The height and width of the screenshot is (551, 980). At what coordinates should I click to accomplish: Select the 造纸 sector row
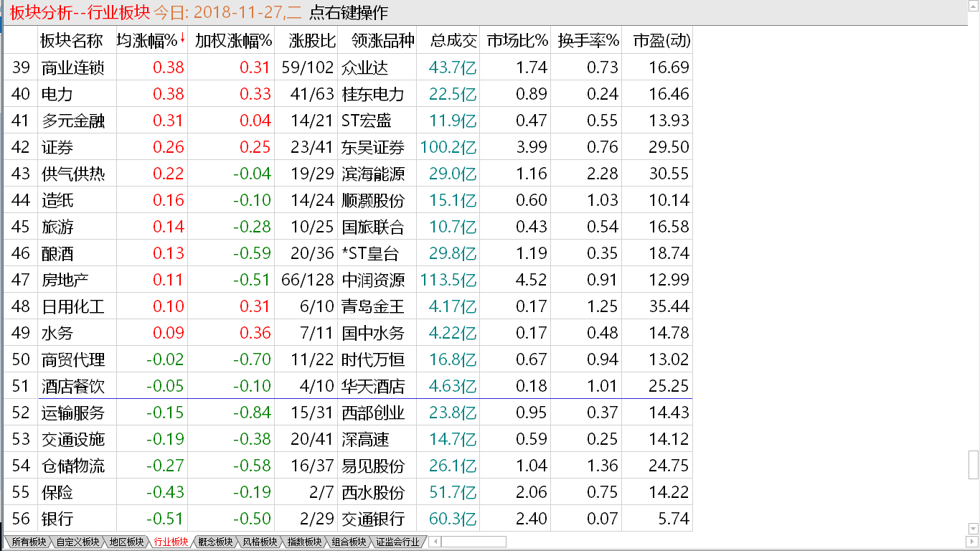(x=347, y=200)
